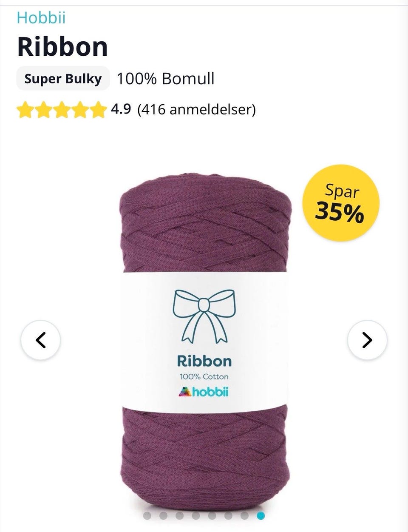Viewport: 408px width, 532px height.
Task: Tap the Super Bulky weight tag
Action: click(63, 79)
